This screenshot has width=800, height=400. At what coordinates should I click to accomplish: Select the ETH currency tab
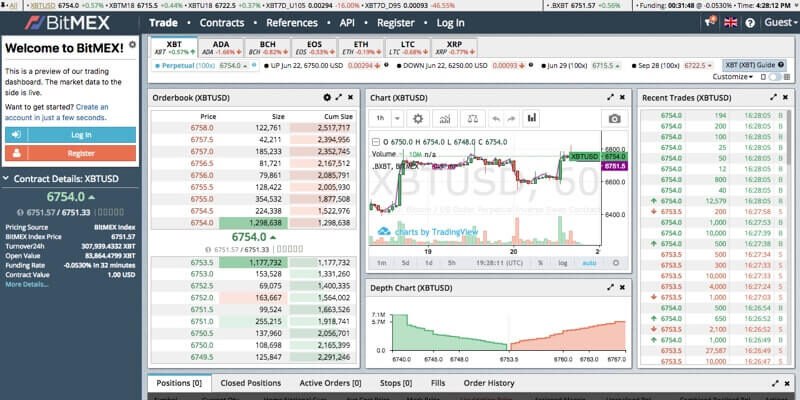click(x=361, y=48)
